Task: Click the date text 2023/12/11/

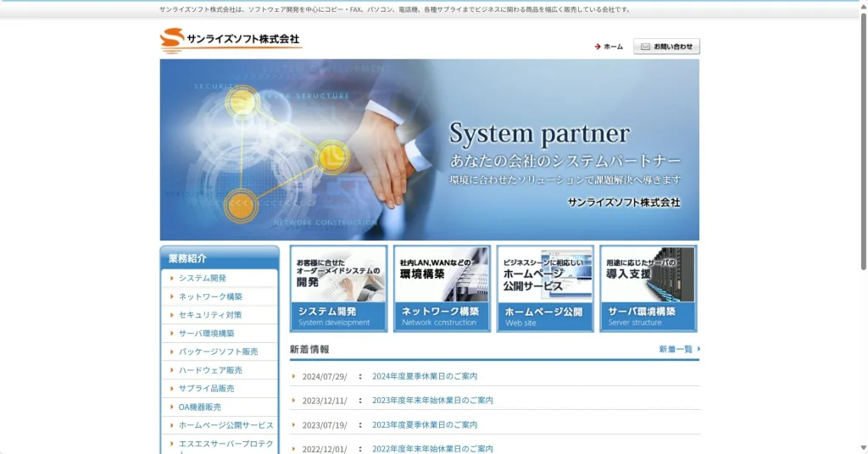Action: click(325, 401)
